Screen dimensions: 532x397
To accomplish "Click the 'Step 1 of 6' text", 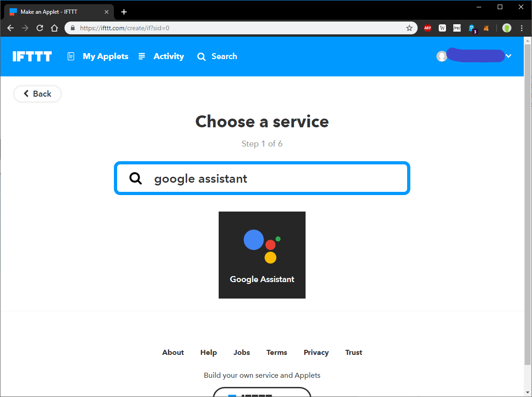I will coord(262,144).
